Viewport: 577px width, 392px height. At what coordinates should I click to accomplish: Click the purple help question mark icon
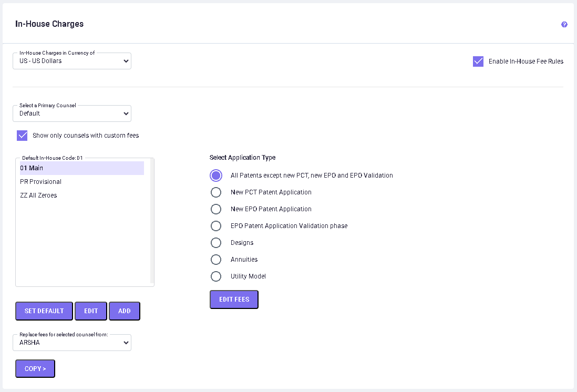pyautogui.click(x=564, y=24)
